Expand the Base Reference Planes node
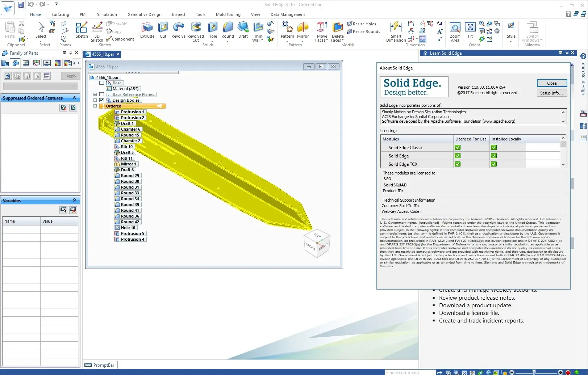The height and width of the screenshot is (375, 588). pos(95,94)
